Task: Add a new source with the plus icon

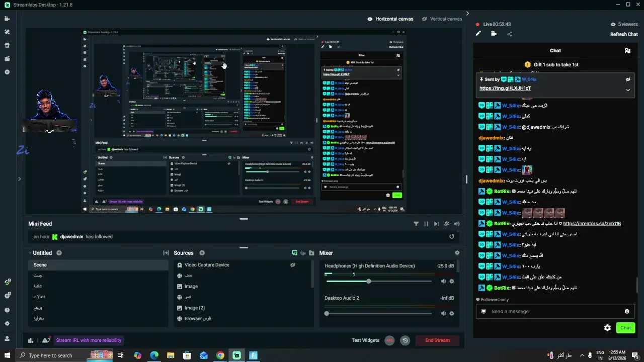Action: coord(202,253)
